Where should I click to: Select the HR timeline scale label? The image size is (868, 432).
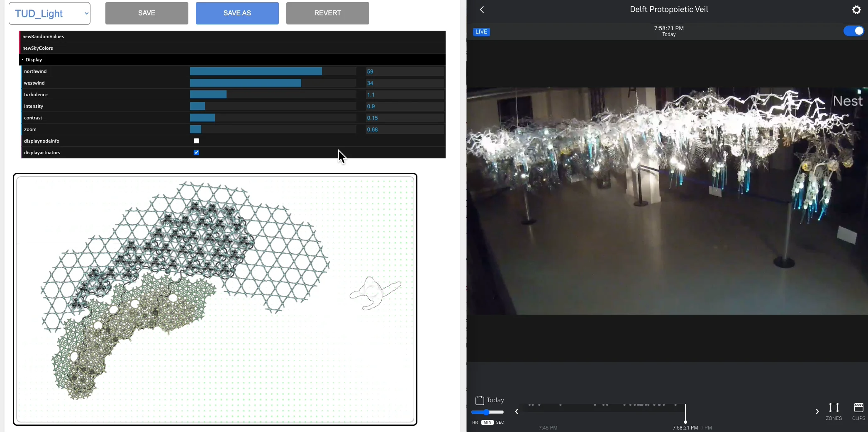coord(475,422)
